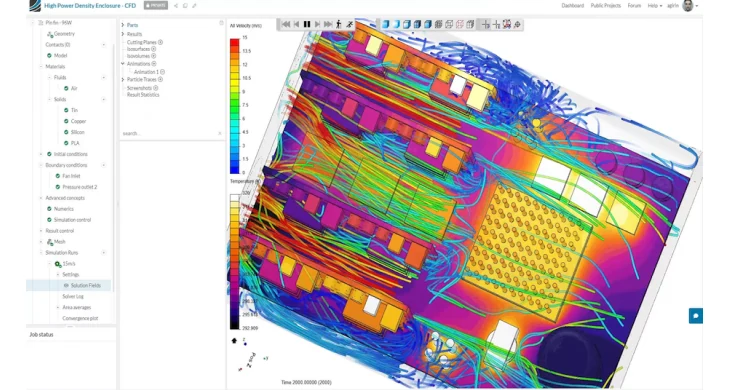Open the blue chat support widget

tap(696, 316)
